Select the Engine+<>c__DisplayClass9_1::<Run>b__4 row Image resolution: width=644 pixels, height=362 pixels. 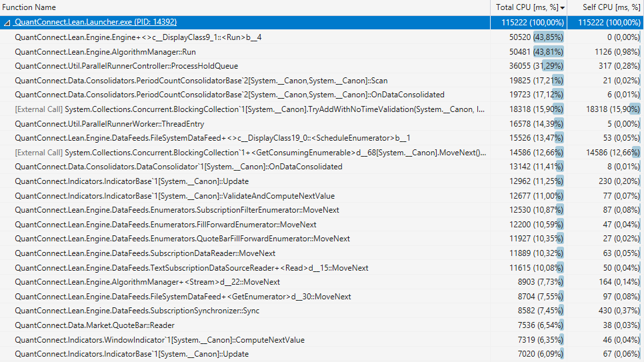click(x=322, y=37)
